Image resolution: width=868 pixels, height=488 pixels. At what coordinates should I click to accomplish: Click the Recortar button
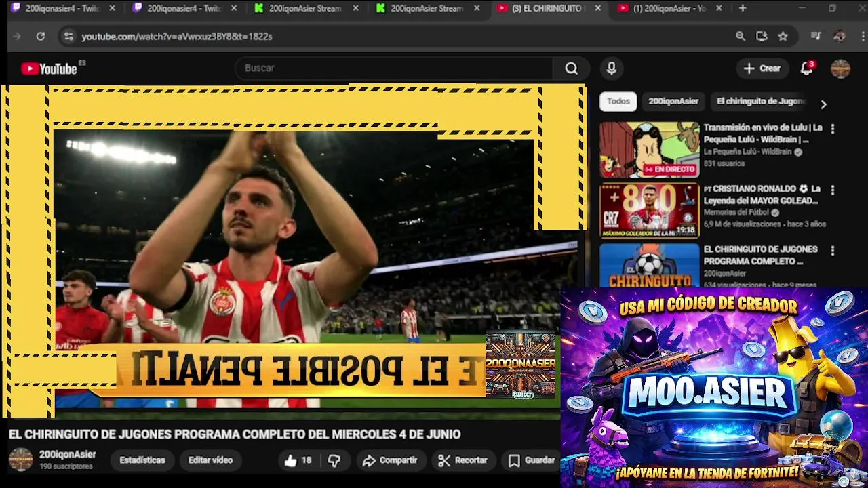click(x=463, y=460)
